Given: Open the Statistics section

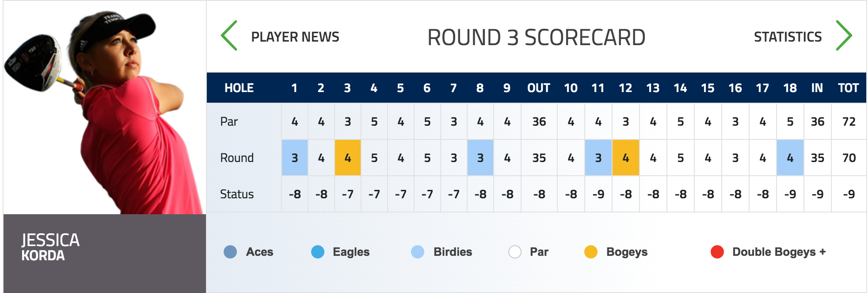Looking at the screenshot, I should (788, 37).
